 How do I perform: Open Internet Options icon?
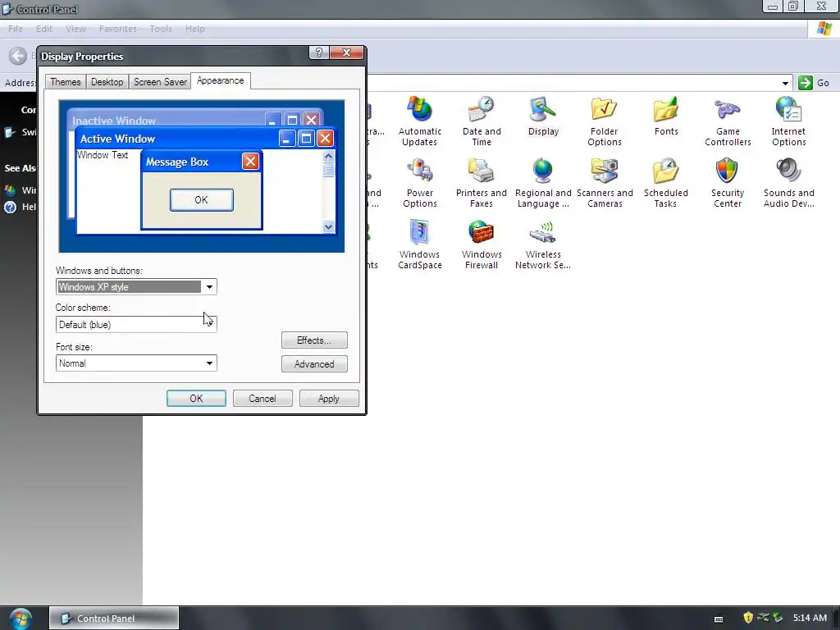point(788,121)
